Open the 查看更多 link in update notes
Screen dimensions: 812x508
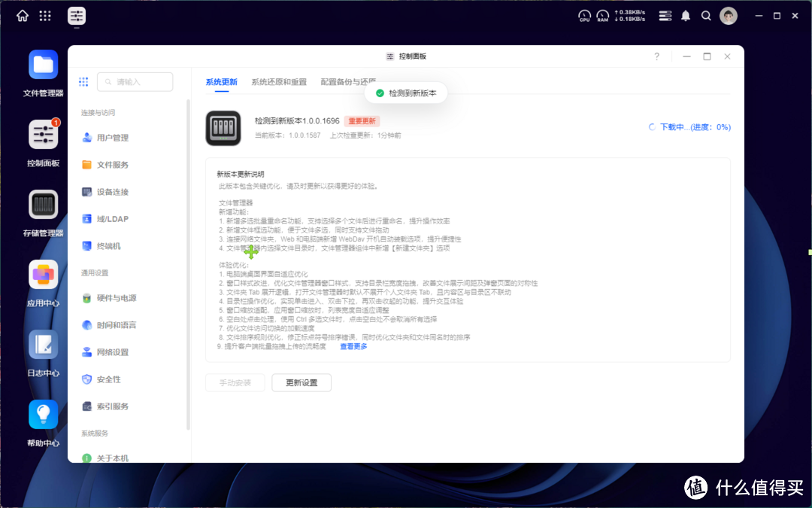click(x=353, y=346)
